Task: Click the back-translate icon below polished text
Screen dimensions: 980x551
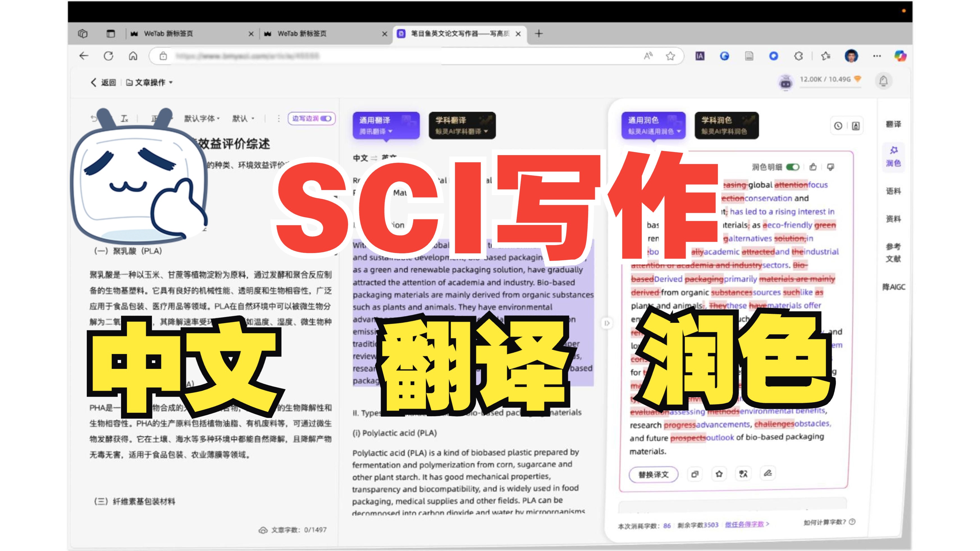Action: 743,474
